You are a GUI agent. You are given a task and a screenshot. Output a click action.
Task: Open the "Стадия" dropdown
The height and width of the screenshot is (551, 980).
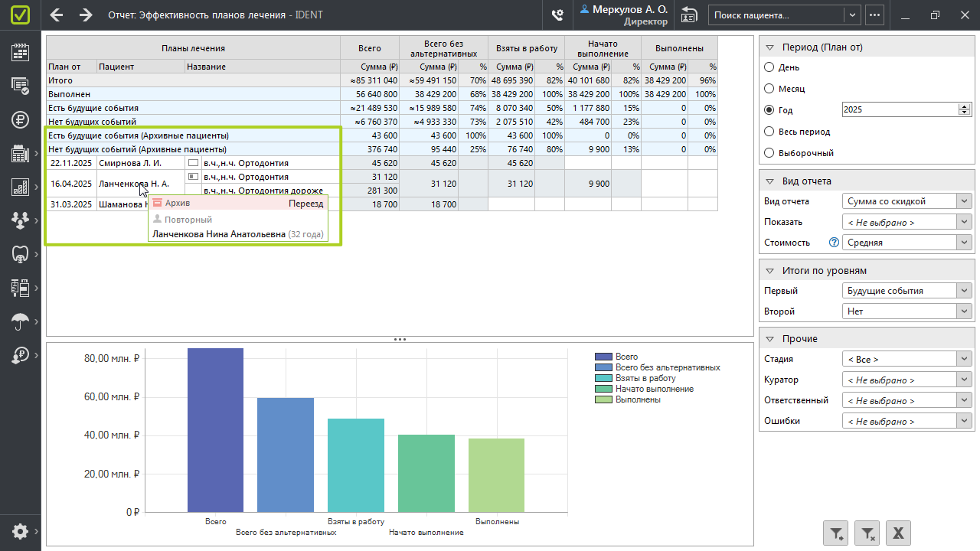[906, 360]
